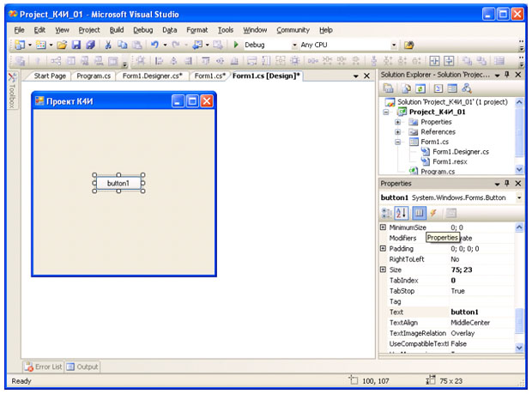
Task: Open the Build menu
Action: 117,30
